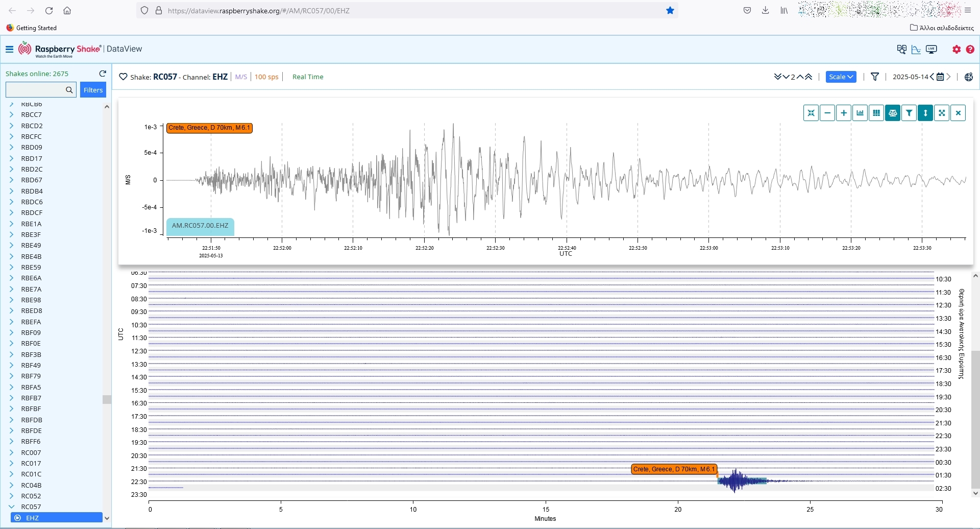Open the LIVE monitor view
This screenshot has width=980, height=529.
[x=932, y=49]
